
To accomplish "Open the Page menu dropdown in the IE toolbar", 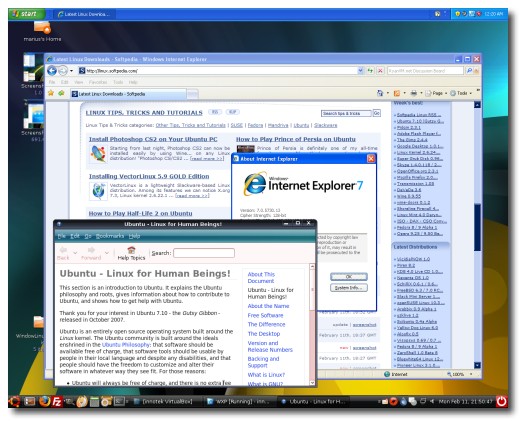I will click(x=436, y=93).
